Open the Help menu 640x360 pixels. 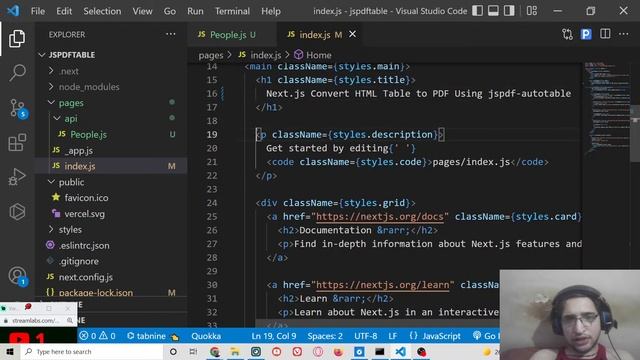[271, 11]
